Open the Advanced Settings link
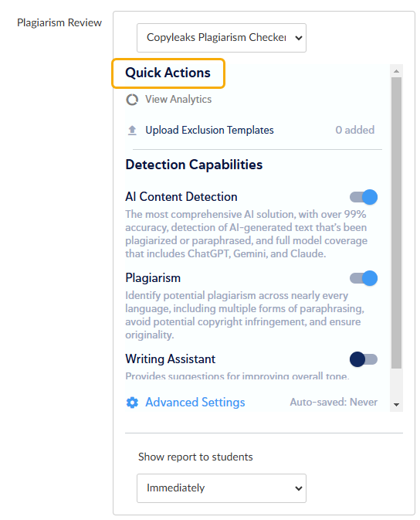 coord(195,403)
